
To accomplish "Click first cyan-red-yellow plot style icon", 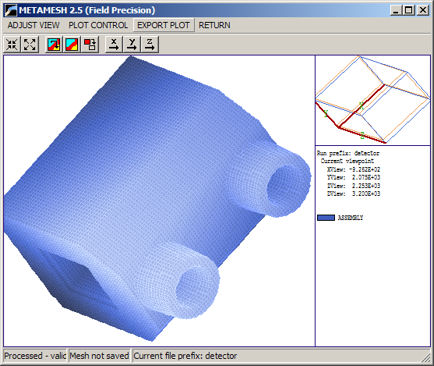I will coord(54,44).
